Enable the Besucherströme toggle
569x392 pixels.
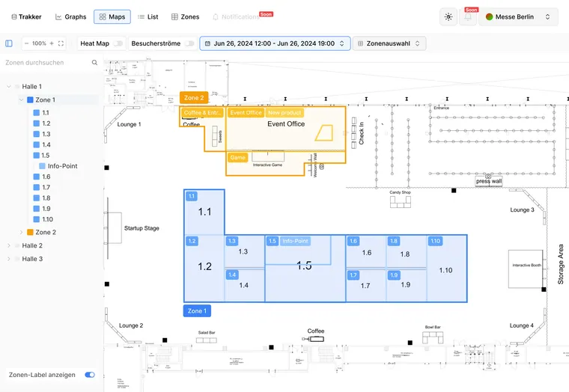(189, 43)
